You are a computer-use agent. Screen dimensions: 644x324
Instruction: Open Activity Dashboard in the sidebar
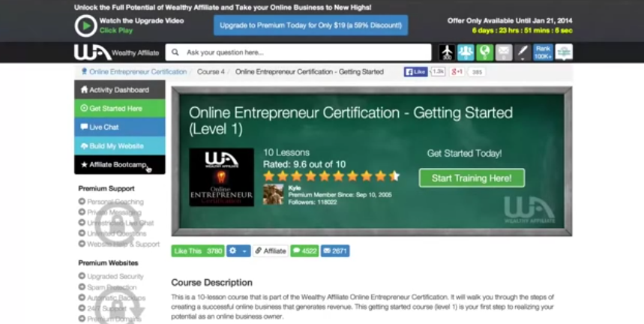tap(119, 90)
